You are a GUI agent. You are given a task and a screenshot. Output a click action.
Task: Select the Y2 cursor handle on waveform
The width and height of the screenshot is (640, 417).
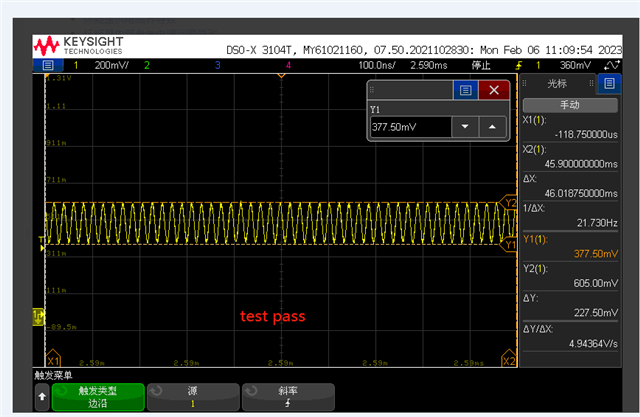pyautogui.click(x=510, y=203)
